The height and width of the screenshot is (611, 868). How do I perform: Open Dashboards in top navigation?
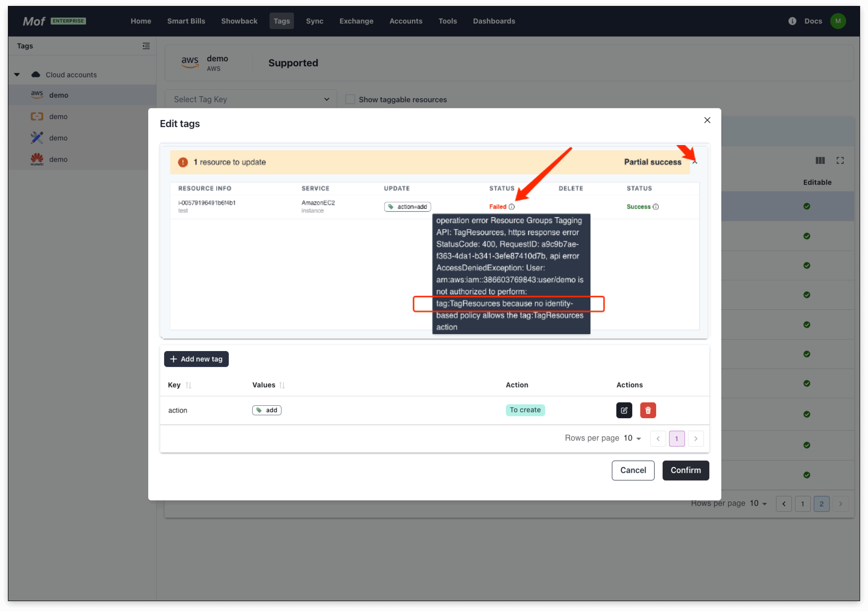[x=494, y=21]
